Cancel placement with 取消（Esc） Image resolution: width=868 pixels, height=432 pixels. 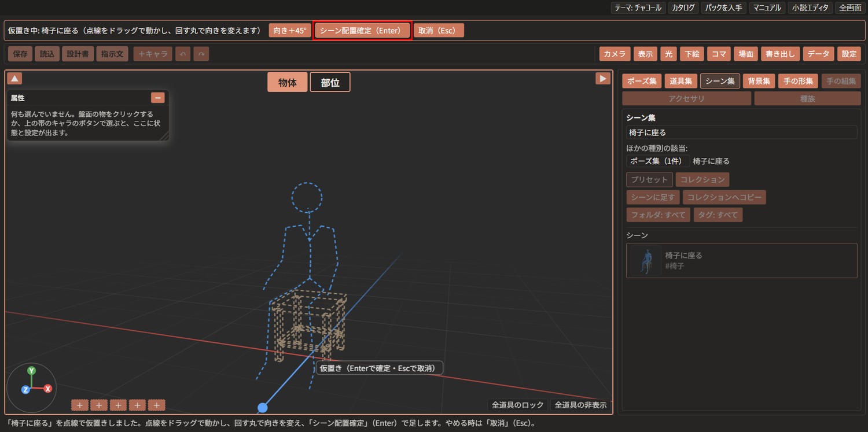point(439,31)
